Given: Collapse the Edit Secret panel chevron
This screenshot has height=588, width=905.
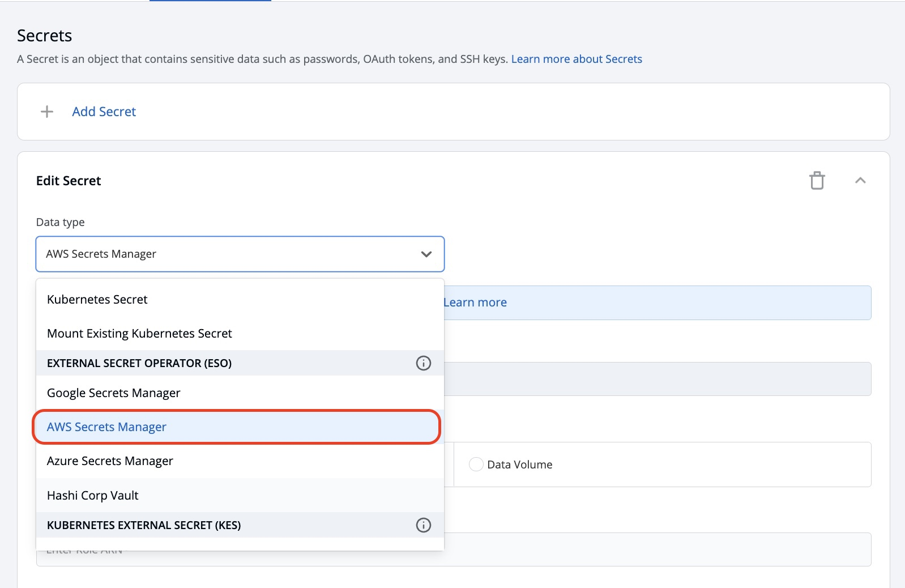Looking at the screenshot, I should pos(860,180).
